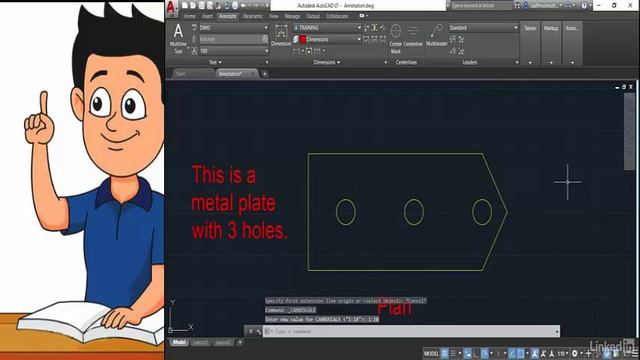Click the text height icon beside 100
The width and height of the screenshot is (640, 360).
pyautogui.click(x=194, y=51)
